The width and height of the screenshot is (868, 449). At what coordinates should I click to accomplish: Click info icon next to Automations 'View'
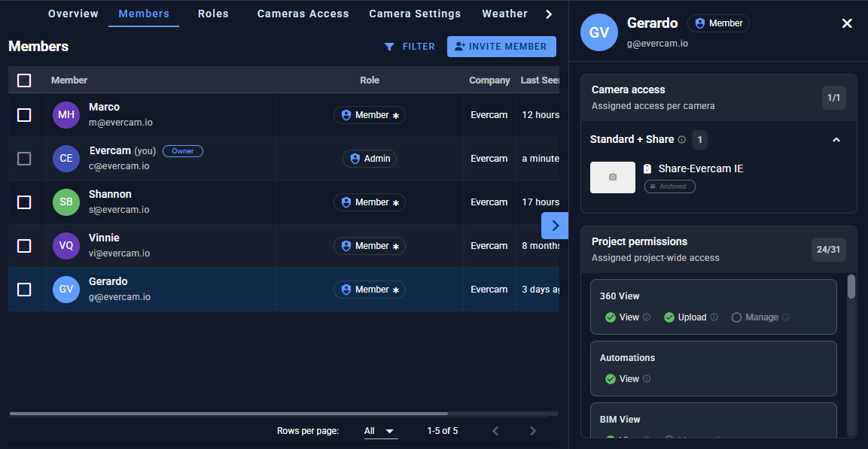647,379
